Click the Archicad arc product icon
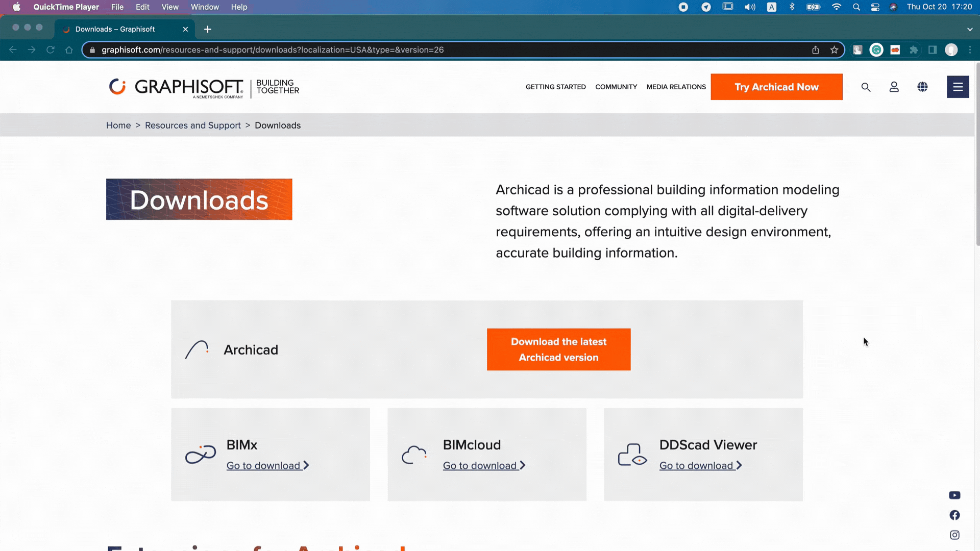This screenshot has height=551, width=980. coord(197,350)
